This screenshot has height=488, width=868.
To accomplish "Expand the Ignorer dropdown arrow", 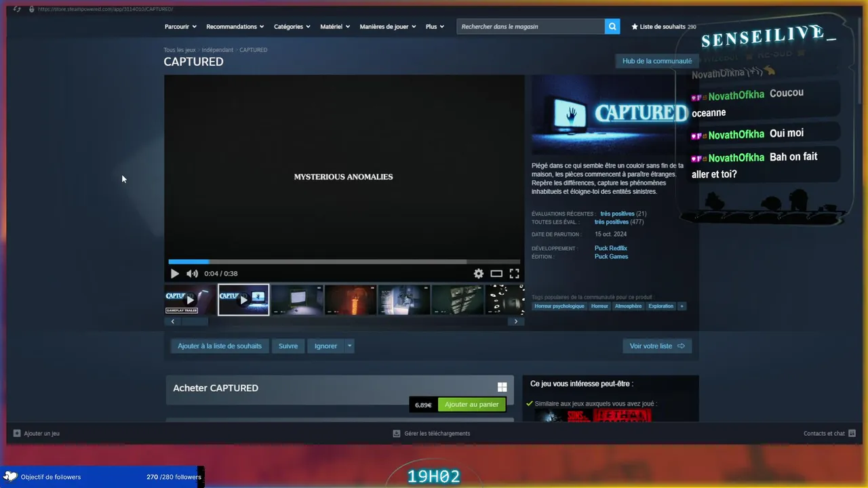I will [350, 346].
